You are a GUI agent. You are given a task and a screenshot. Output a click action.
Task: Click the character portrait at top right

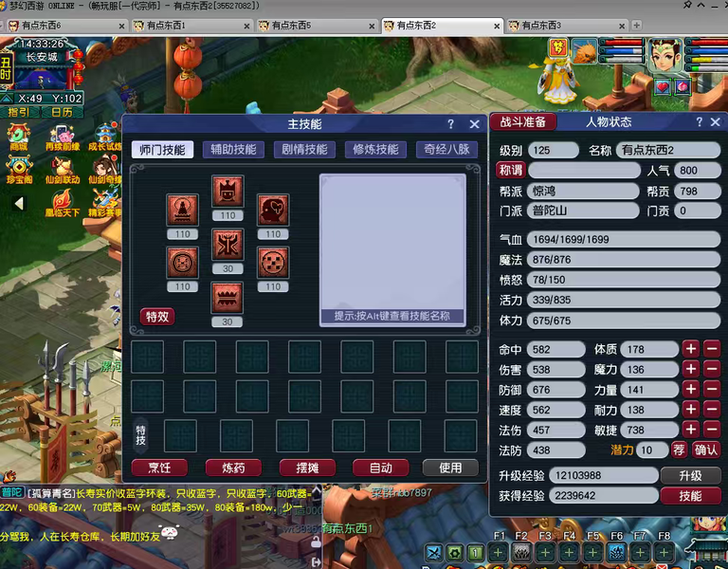pos(664,55)
